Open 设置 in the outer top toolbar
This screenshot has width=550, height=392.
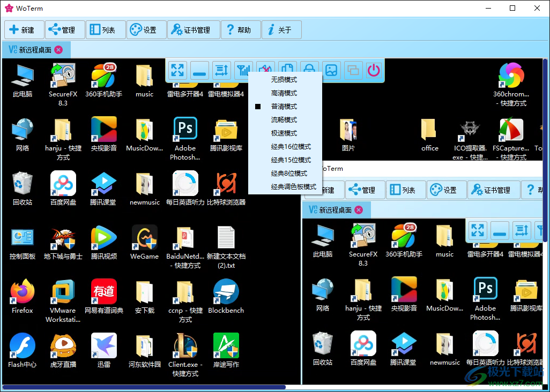[146, 30]
